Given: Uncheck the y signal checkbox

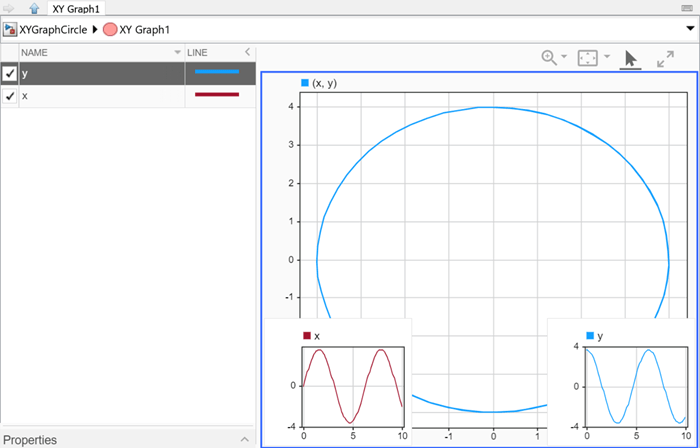Looking at the screenshot, I should [x=9, y=73].
